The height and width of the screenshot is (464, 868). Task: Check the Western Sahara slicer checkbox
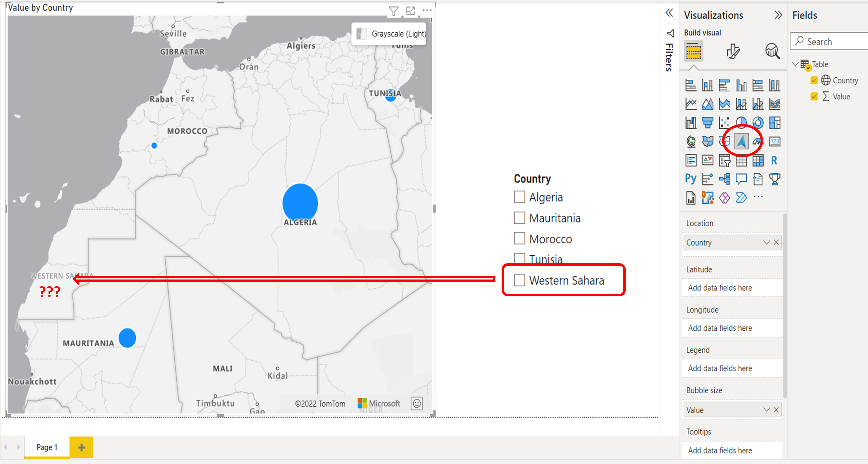click(x=519, y=280)
